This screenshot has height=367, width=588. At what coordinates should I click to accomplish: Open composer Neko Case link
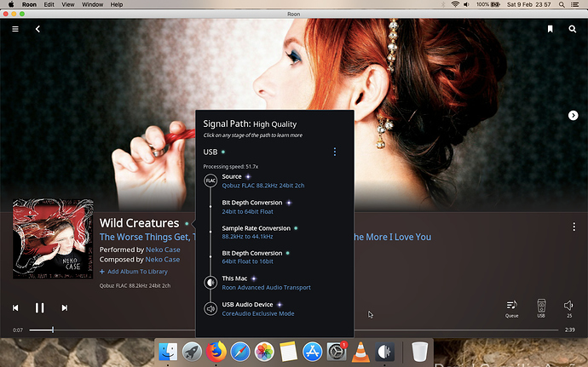pyautogui.click(x=163, y=260)
